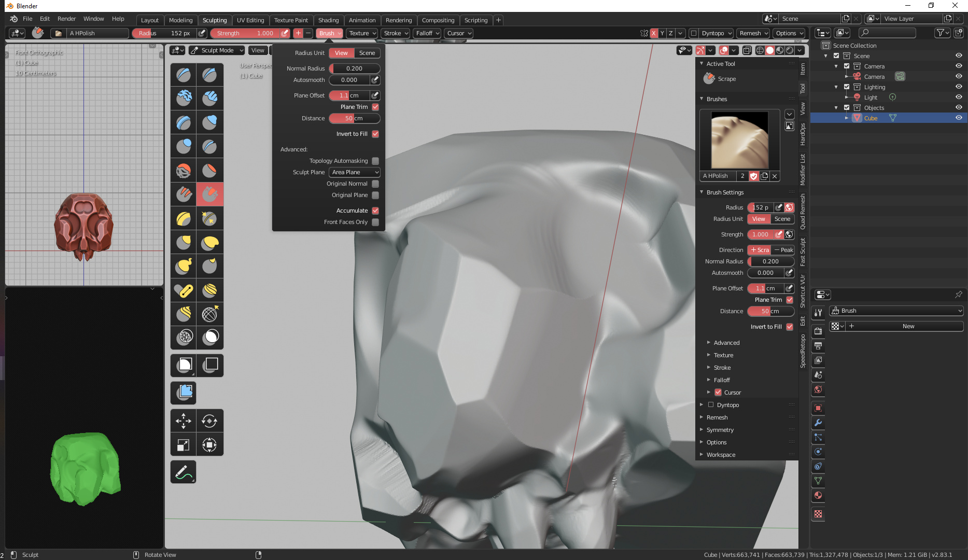Open the Material properties tab
968x560 pixels.
pyautogui.click(x=818, y=495)
